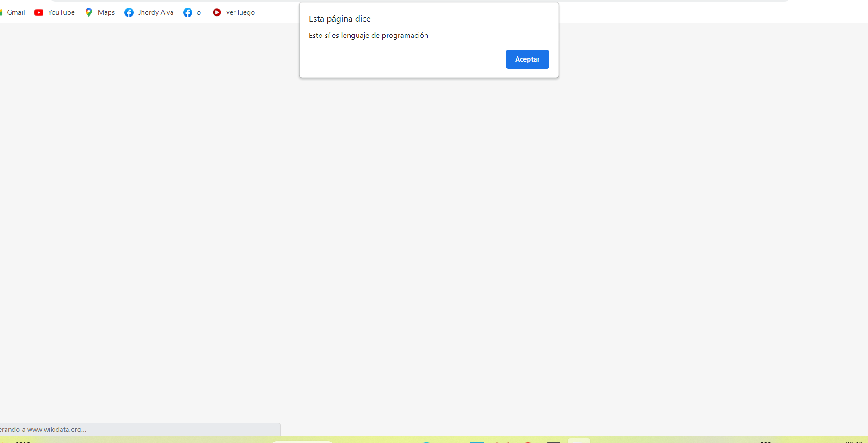Screen dimensions: 868x443
Task: Open the Jhordy Alva Facebook bookmark
Action: click(149, 12)
